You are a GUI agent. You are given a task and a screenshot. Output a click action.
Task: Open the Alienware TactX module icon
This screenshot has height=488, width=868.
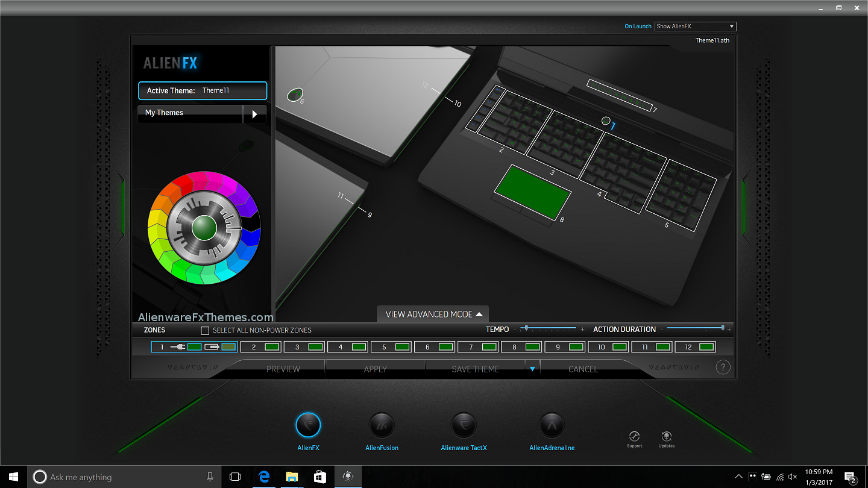click(x=464, y=425)
